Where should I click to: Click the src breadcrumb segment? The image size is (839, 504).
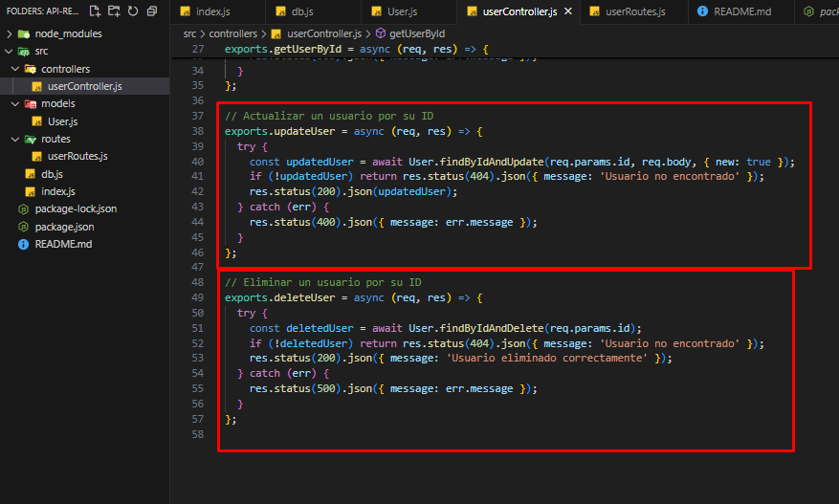(189, 33)
